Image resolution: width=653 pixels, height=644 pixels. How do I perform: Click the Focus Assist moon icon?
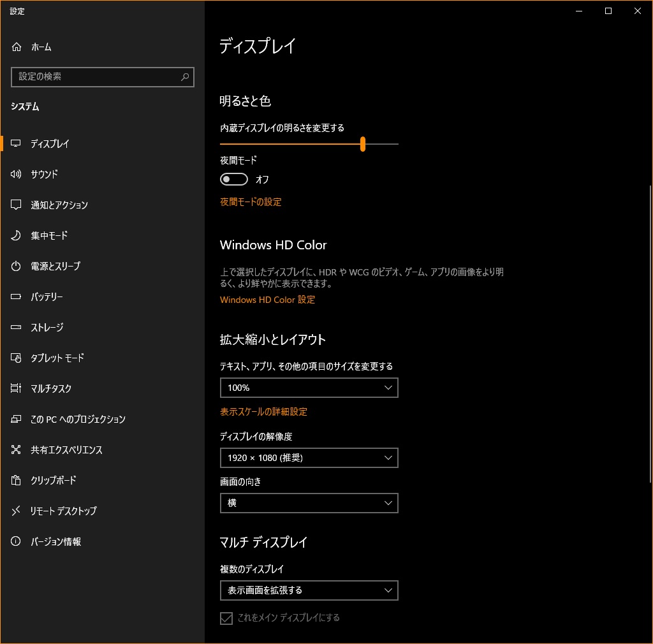pos(17,235)
